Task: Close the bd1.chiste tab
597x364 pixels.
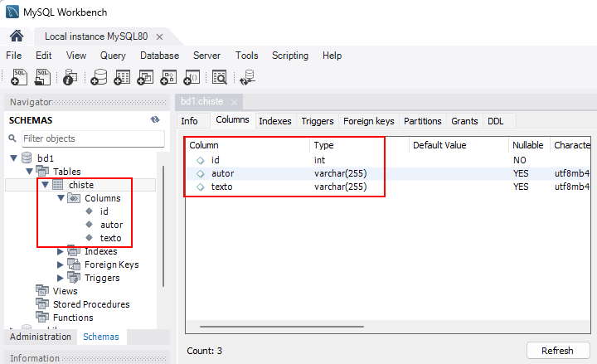Action: (x=234, y=102)
